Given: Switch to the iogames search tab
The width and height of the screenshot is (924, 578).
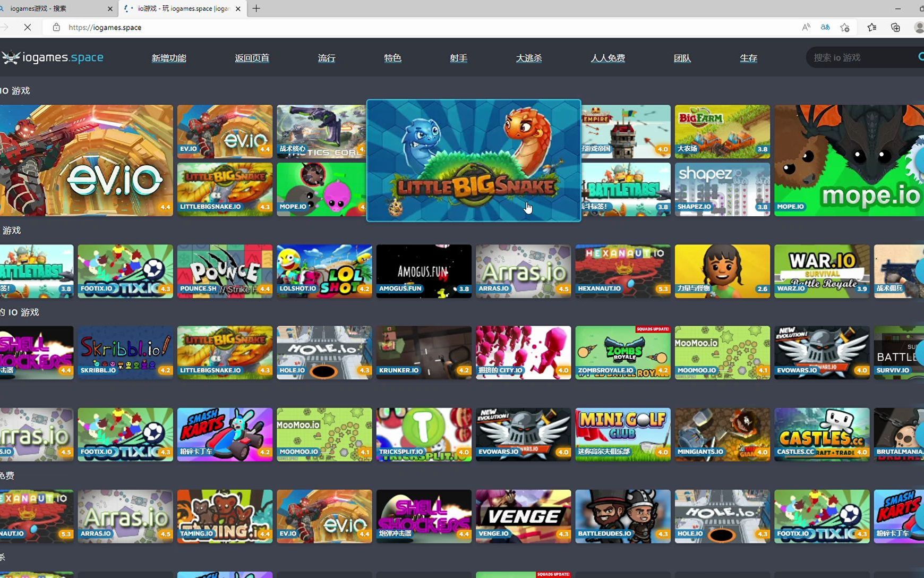Looking at the screenshot, I should point(53,8).
